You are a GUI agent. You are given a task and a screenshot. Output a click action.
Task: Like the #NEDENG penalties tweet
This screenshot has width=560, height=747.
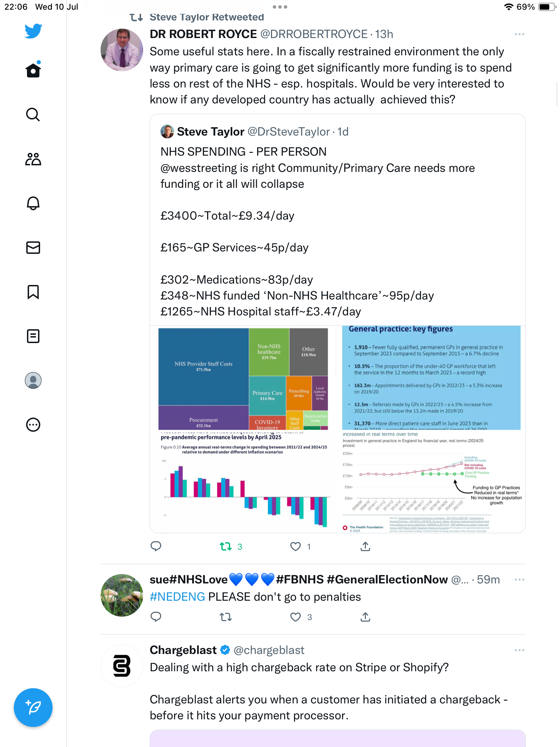click(x=296, y=617)
